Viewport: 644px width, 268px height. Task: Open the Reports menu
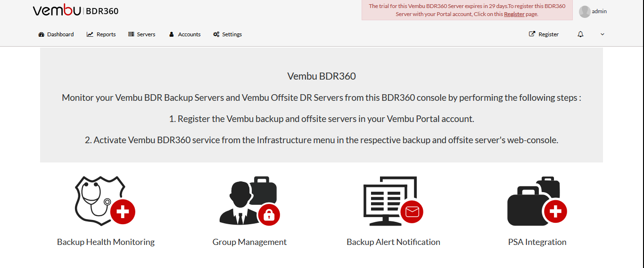pos(101,34)
